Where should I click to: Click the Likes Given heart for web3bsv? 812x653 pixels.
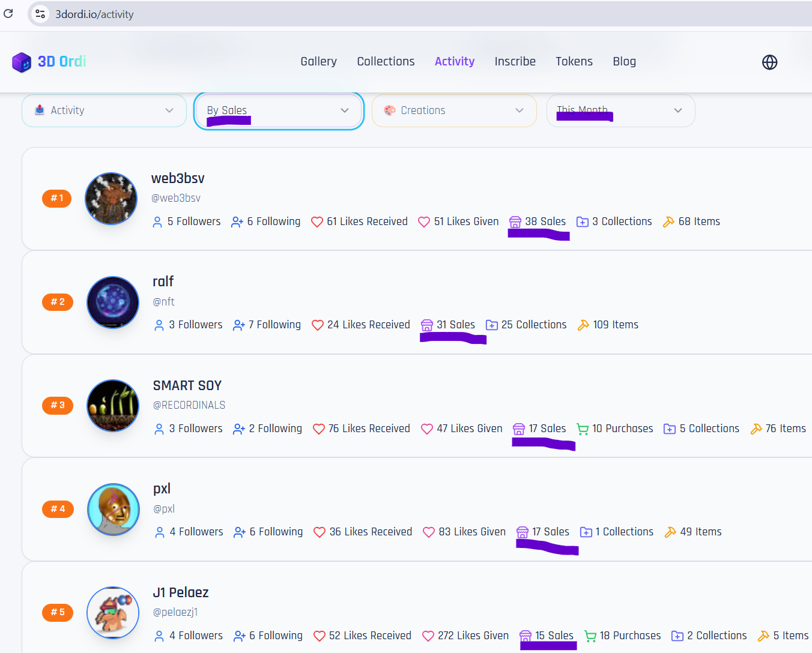(x=424, y=222)
